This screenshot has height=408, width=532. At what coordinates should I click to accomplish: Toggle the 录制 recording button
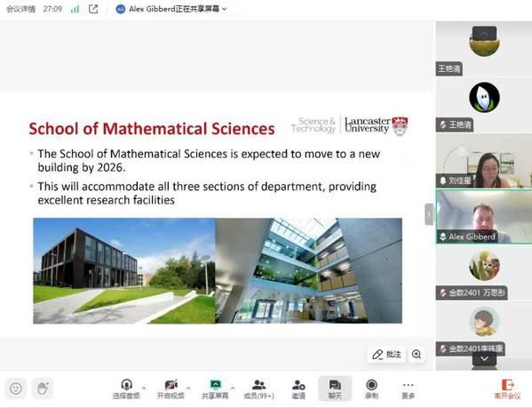[x=371, y=388]
